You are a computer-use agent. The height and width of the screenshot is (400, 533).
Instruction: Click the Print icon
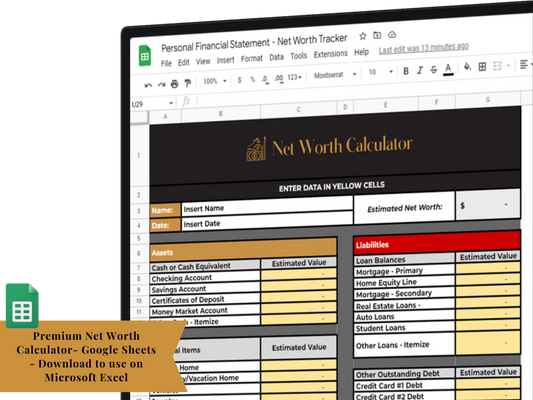[x=174, y=84]
